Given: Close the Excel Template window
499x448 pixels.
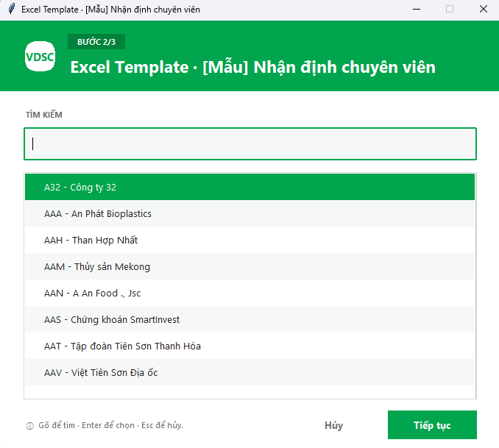Looking at the screenshot, I should coord(484,10).
